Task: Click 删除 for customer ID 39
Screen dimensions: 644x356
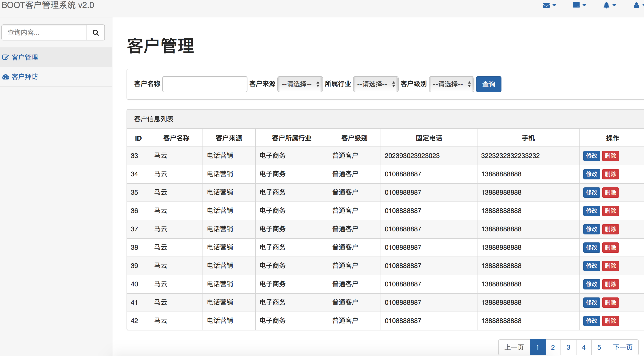Action: click(610, 266)
